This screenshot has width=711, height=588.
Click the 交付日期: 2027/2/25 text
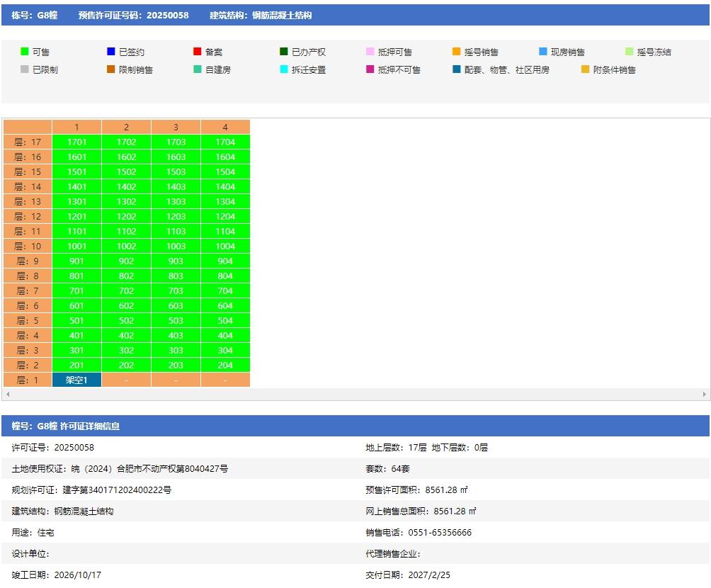(x=408, y=575)
